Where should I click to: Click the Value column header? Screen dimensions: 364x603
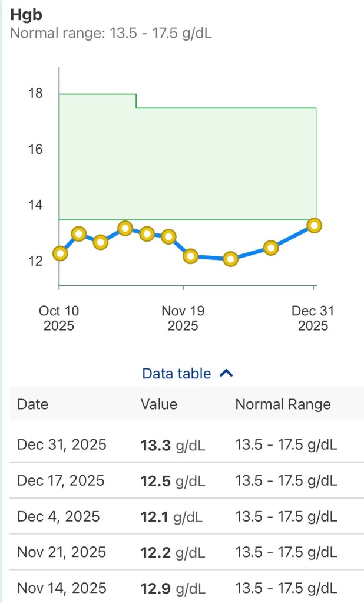pyautogui.click(x=158, y=404)
